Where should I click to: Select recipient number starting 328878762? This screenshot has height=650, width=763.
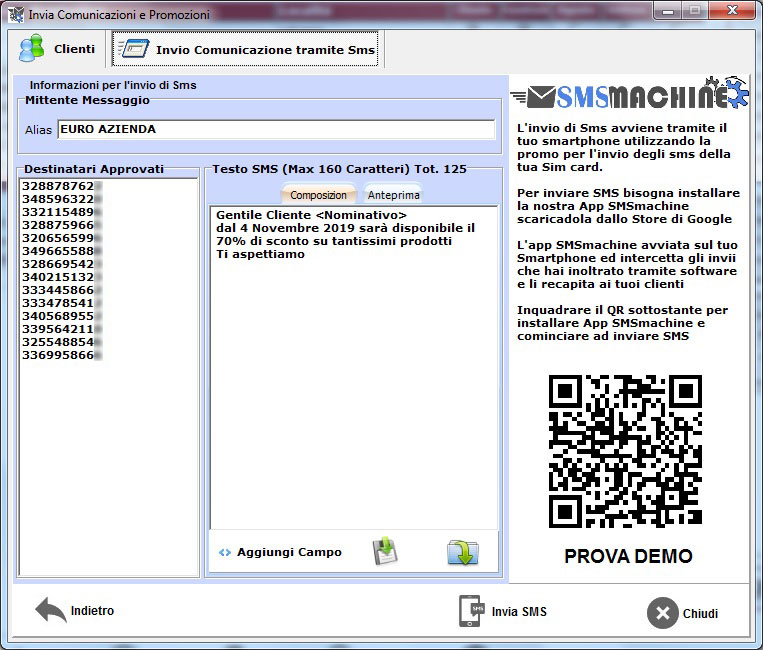tap(62, 186)
